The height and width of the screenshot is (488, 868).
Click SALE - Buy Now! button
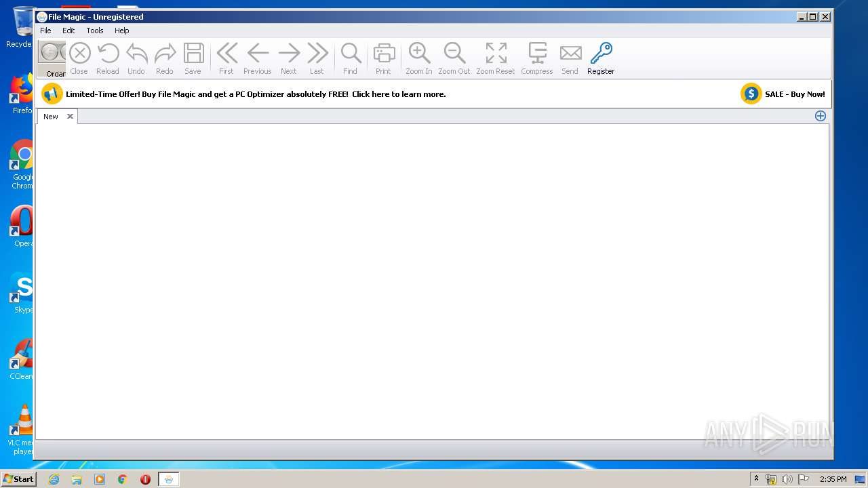coord(795,94)
